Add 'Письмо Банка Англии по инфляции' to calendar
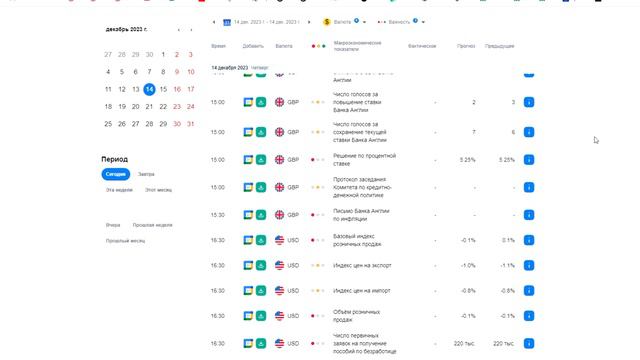Image resolution: width=640 pixels, height=360 pixels. point(248,215)
